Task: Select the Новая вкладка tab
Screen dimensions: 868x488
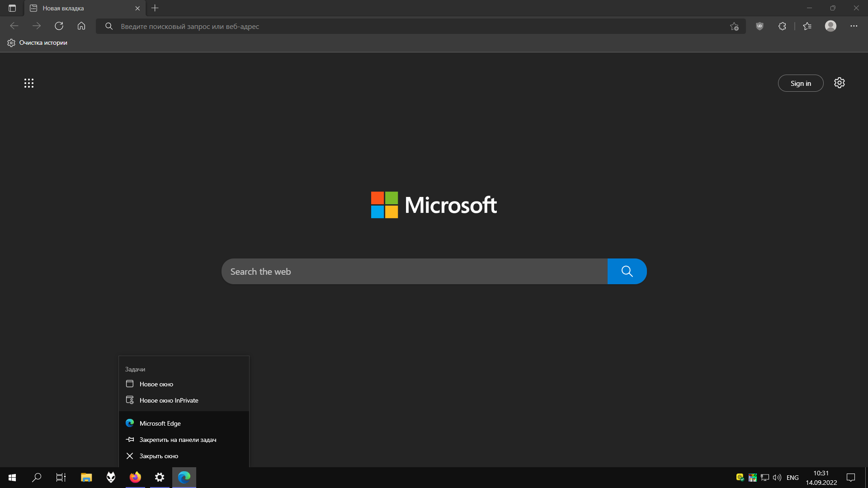Action: 85,8
